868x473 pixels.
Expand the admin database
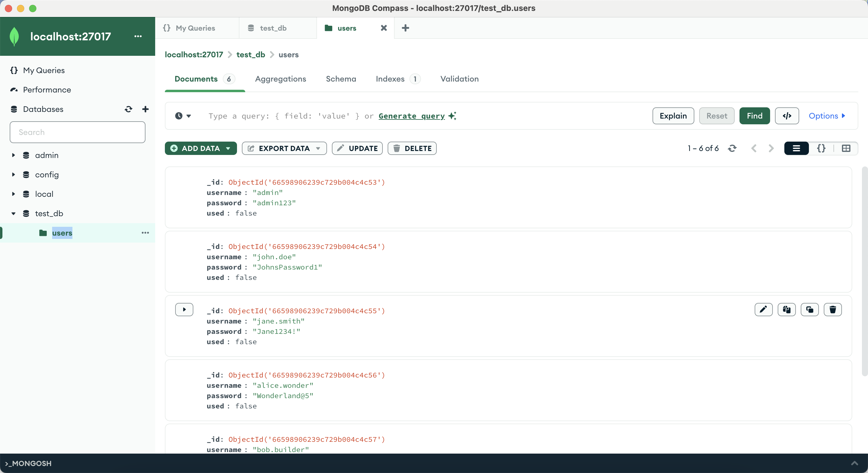(x=13, y=155)
